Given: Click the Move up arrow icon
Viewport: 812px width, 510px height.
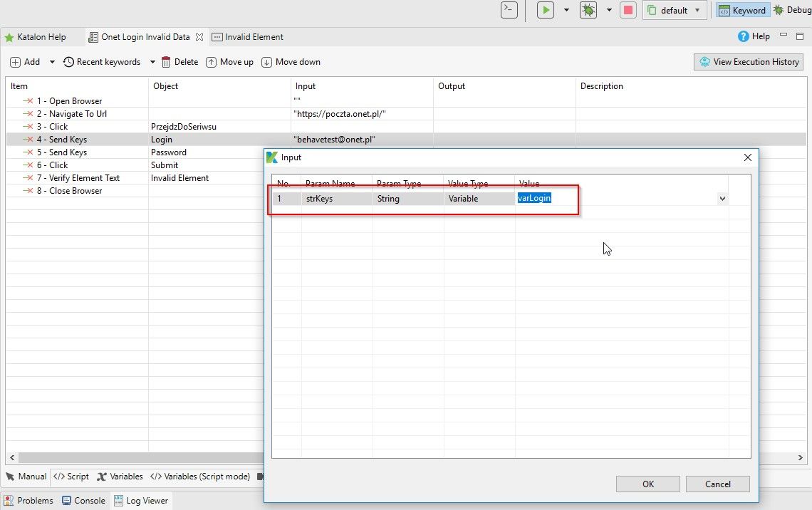Looking at the screenshot, I should 212,62.
